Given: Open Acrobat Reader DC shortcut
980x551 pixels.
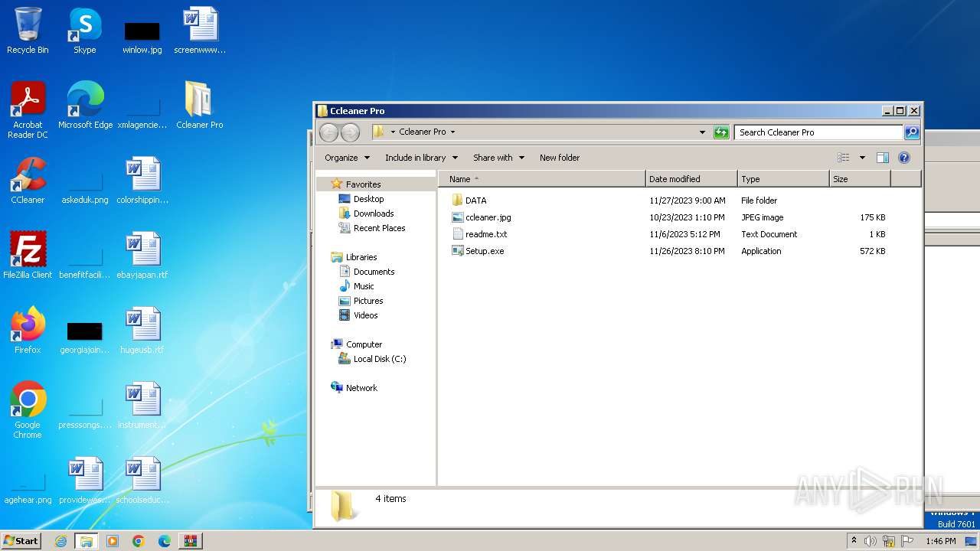Looking at the screenshot, I should [28, 110].
